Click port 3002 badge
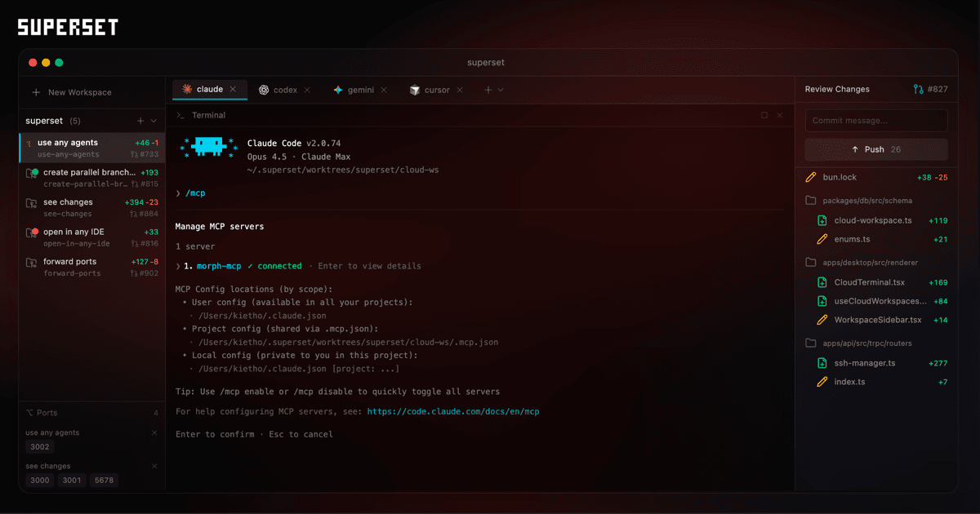980x514 pixels. point(40,447)
